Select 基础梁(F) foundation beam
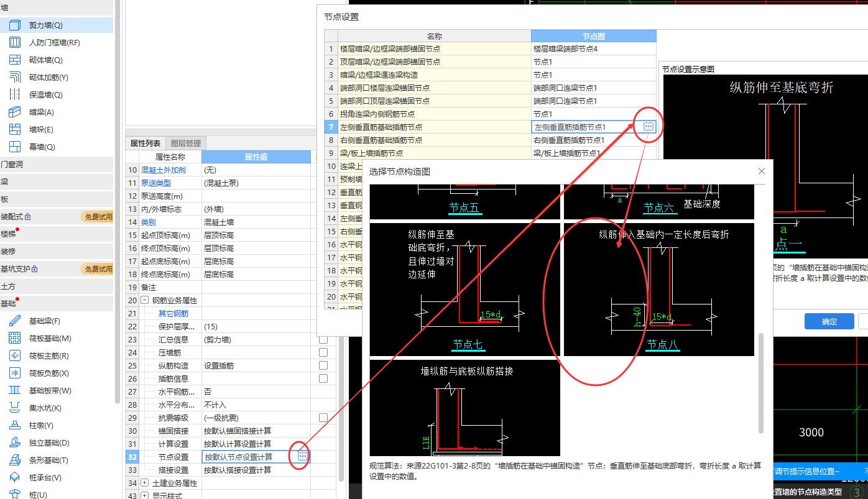The image size is (868, 499). (x=56, y=321)
